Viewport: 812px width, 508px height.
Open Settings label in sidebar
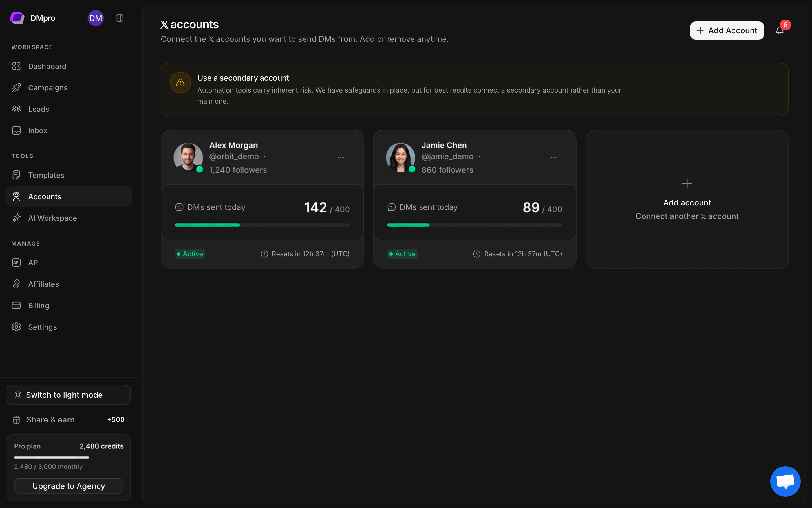tap(42, 327)
